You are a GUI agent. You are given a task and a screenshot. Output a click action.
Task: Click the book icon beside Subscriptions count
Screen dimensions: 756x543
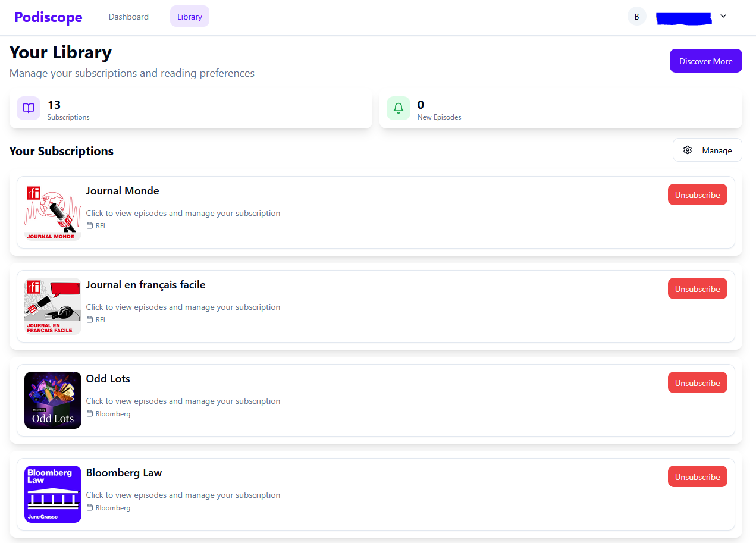click(29, 108)
